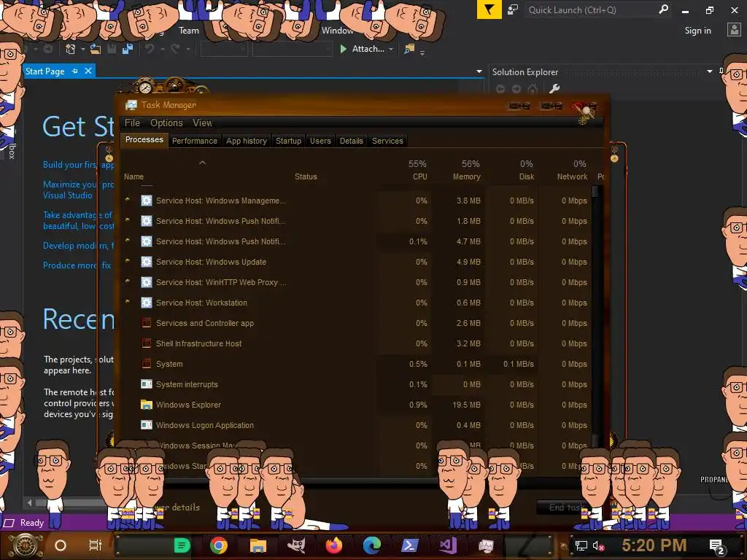The width and height of the screenshot is (747, 560).
Task: Switch to the Users tab
Action: pos(320,141)
